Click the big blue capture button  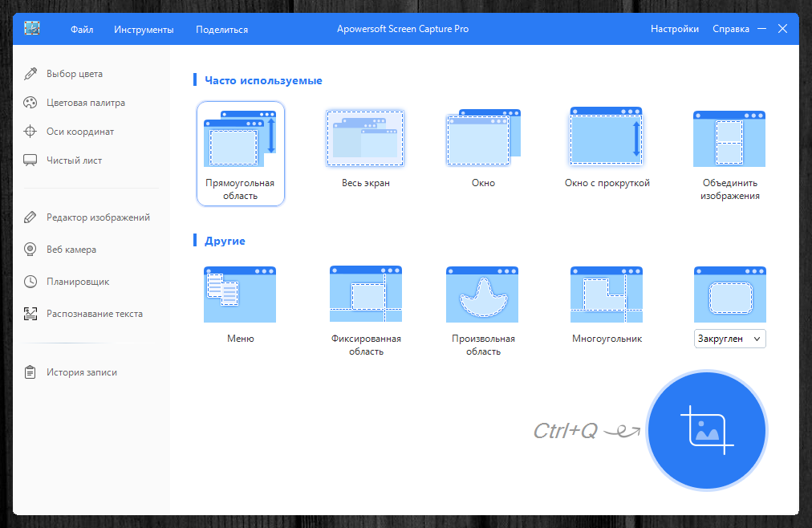coord(707,430)
